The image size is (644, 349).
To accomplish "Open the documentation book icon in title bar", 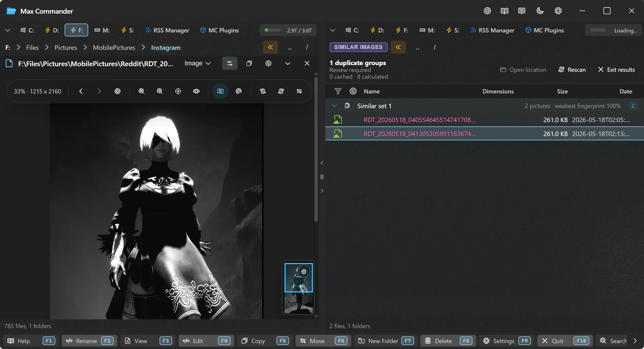I will pyautogui.click(x=504, y=11).
